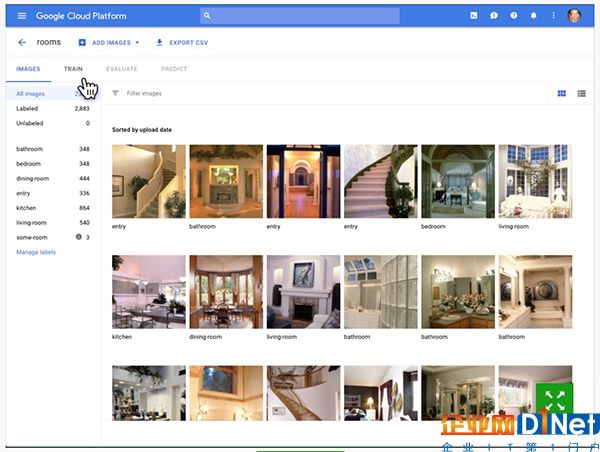This screenshot has width=600, height=452.
Task: Filter by some-room label in sidebar
Action: [x=53, y=237]
